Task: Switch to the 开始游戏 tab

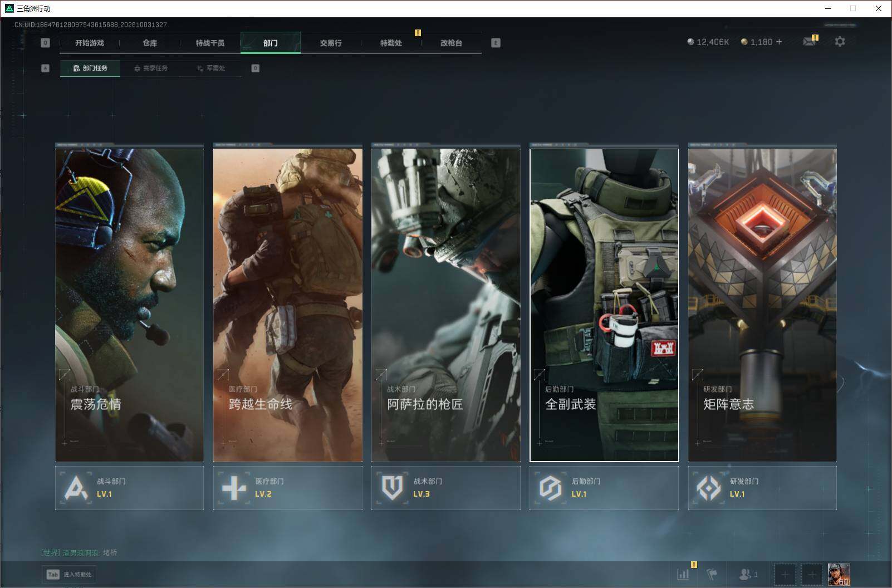Action: [90, 43]
